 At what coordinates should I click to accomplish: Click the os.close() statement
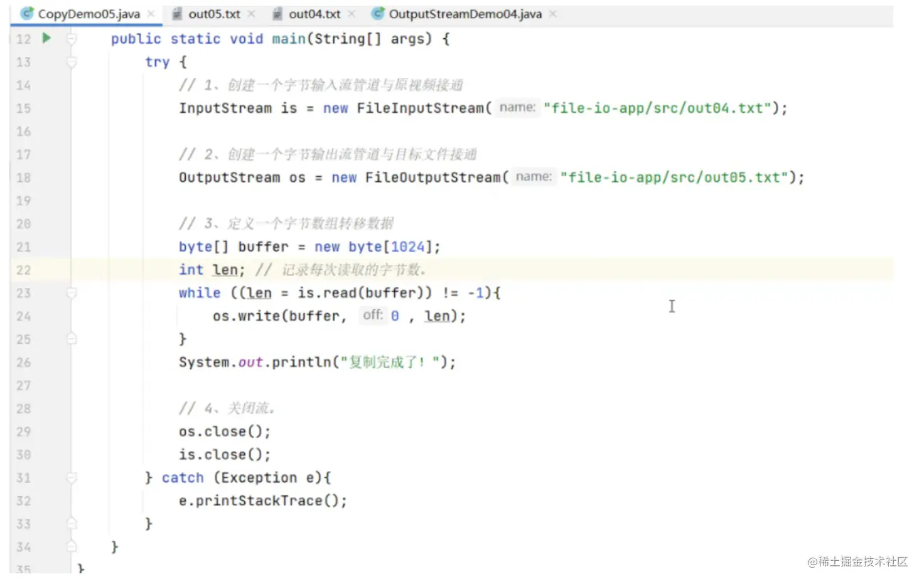(225, 432)
